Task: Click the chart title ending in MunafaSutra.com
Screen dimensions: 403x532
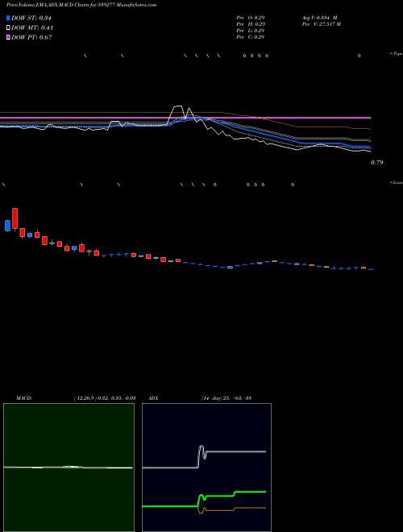Action: [x=81, y=5]
